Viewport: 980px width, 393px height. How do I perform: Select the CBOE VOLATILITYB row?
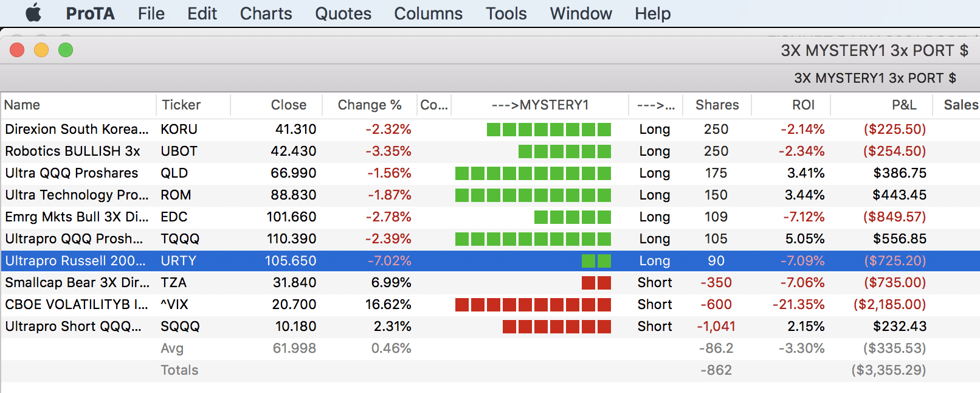490,304
